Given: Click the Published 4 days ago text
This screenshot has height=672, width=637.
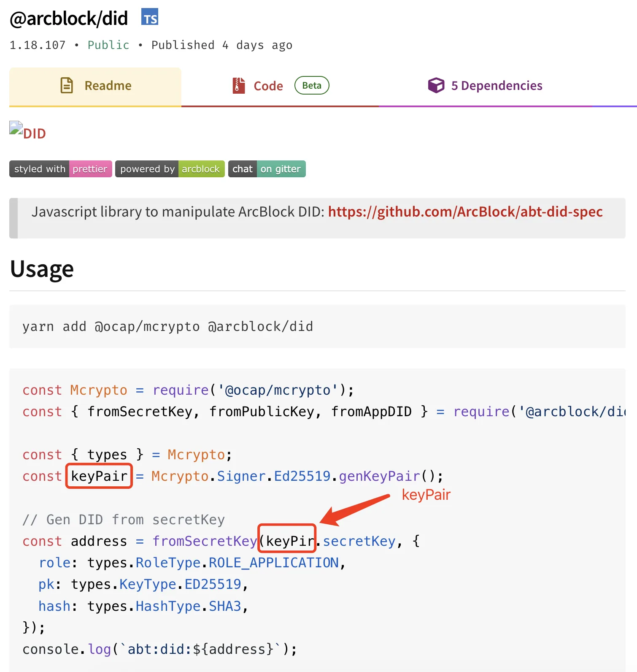Looking at the screenshot, I should (222, 45).
